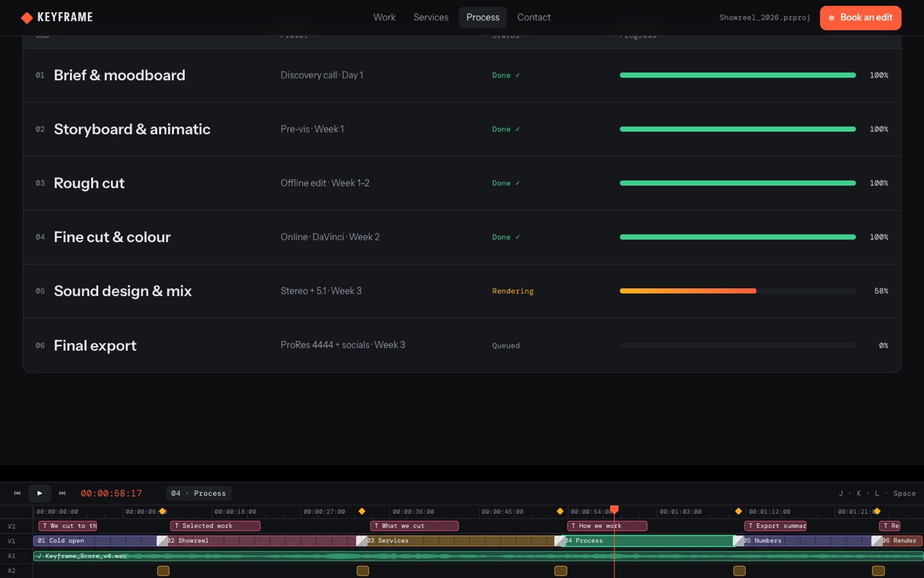The height and width of the screenshot is (578, 924).
Task: Click Sound design & mix rendering progress bar
Action: click(x=738, y=291)
